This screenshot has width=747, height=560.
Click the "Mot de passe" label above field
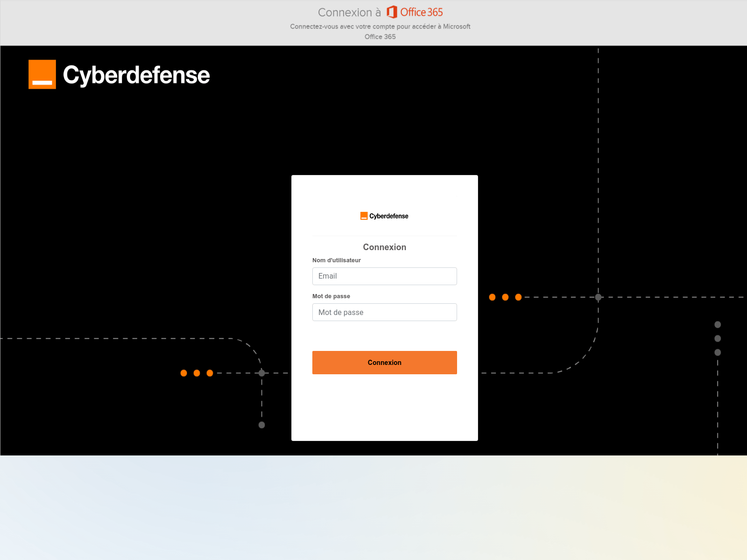coord(331,296)
